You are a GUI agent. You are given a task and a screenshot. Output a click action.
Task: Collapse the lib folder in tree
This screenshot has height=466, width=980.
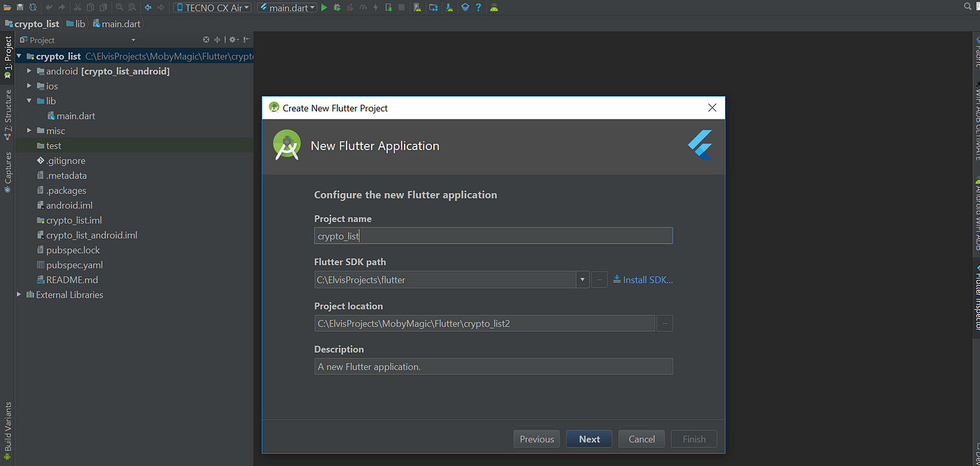pyautogui.click(x=29, y=101)
